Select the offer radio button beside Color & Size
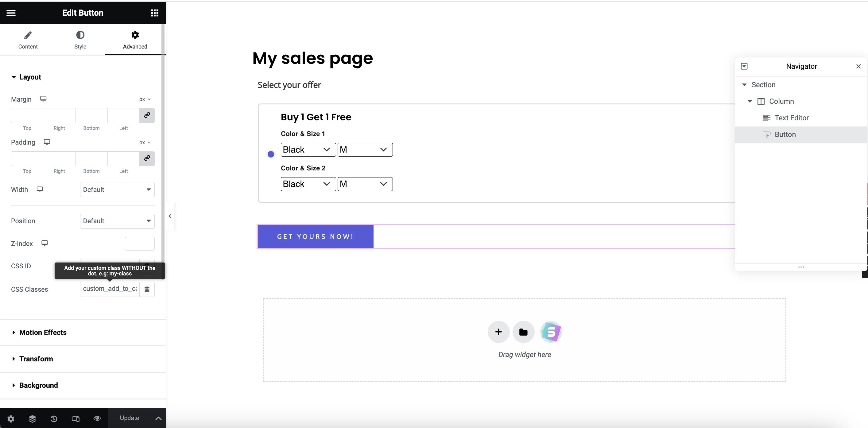The image size is (868, 428). (x=271, y=154)
